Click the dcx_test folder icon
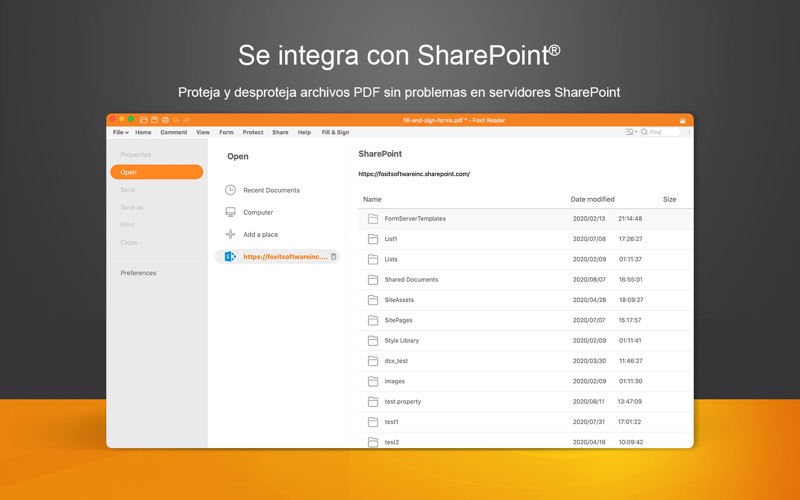800x500 pixels. click(x=373, y=361)
